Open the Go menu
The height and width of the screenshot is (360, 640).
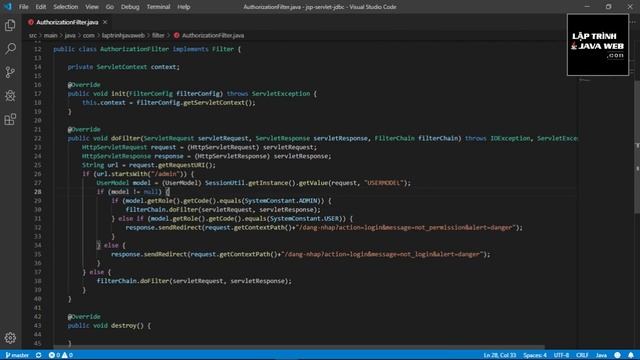click(x=109, y=7)
